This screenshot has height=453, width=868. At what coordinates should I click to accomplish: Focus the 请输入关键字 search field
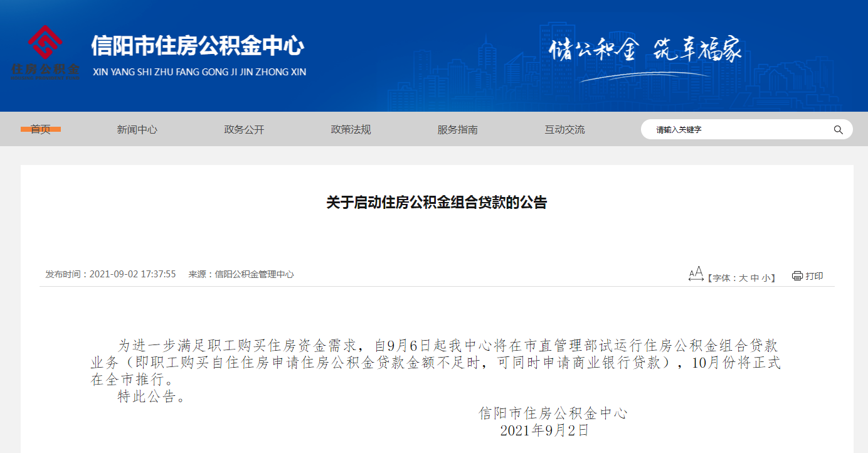740,130
